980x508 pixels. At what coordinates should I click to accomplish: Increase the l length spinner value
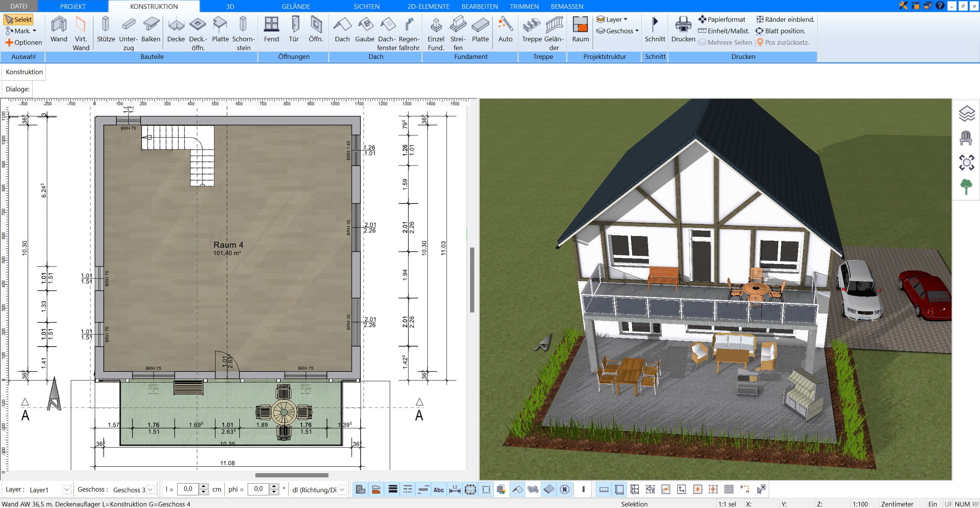click(204, 486)
